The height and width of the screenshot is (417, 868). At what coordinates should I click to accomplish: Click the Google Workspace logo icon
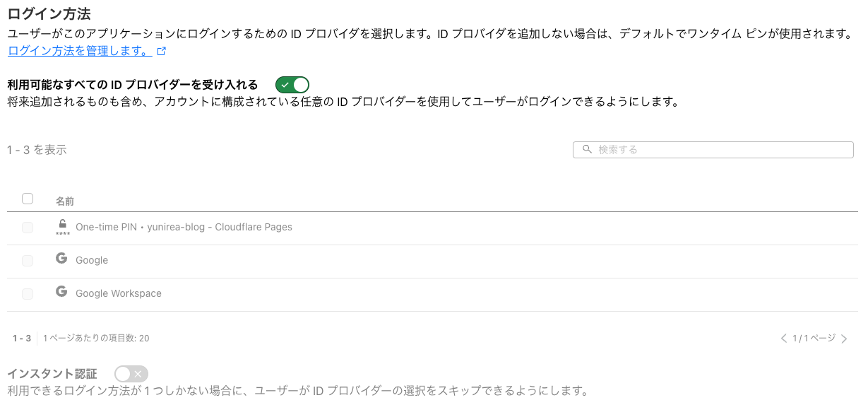(61, 292)
